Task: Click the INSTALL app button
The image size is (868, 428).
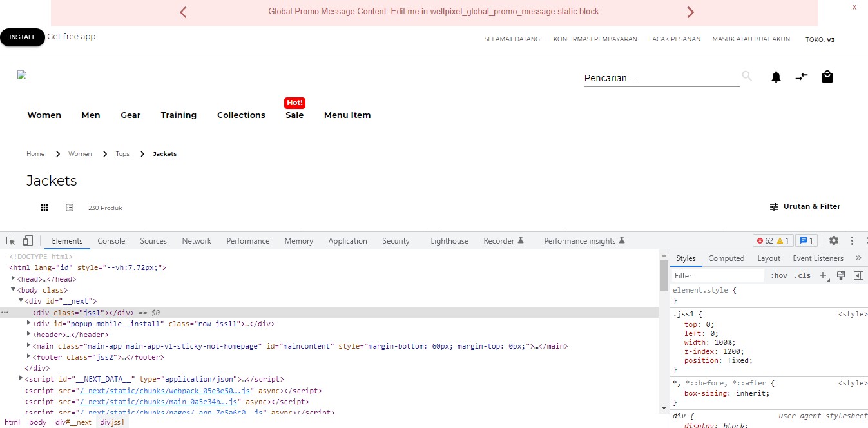Action: click(x=23, y=37)
